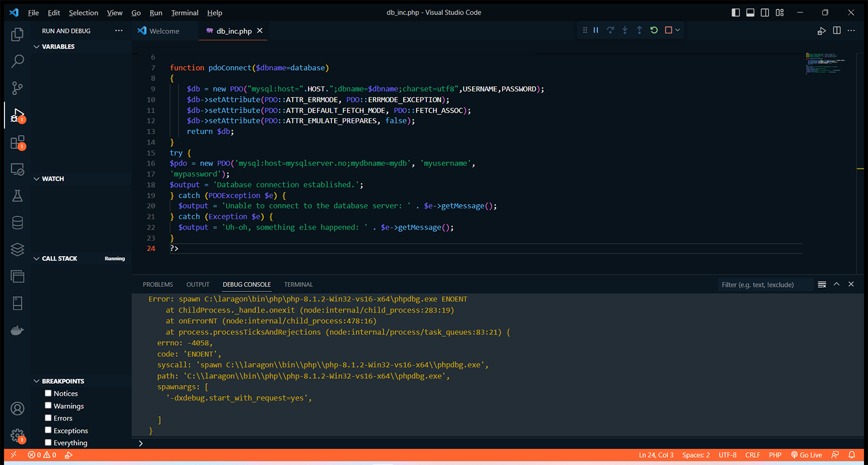Switch to the PROBLEMS panel tab
This screenshot has width=868, height=465.
pos(158,285)
